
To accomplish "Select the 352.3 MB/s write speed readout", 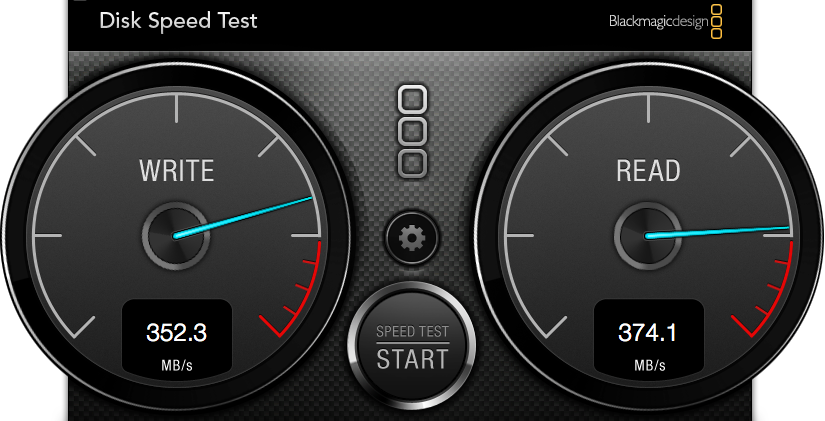I will (177, 336).
